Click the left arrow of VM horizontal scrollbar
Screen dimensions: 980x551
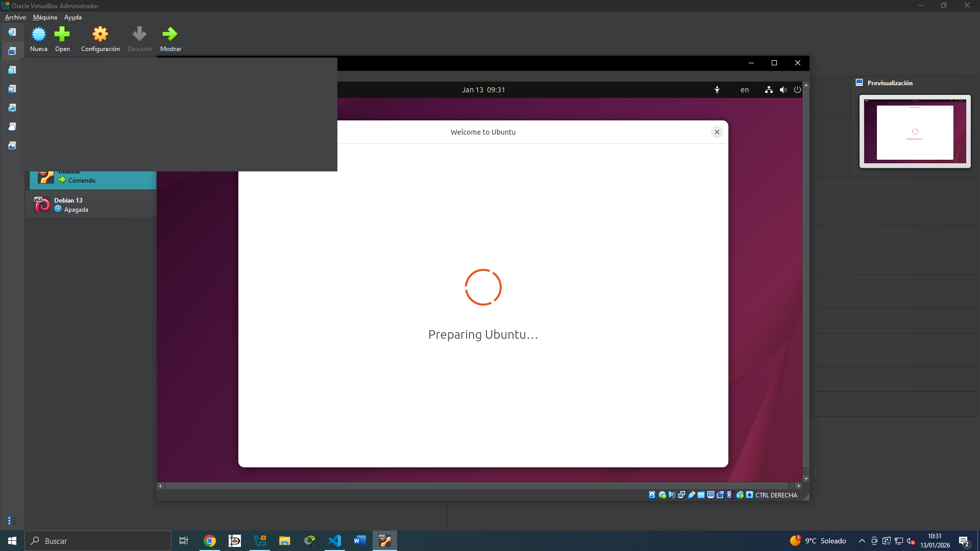click(160, 486)
